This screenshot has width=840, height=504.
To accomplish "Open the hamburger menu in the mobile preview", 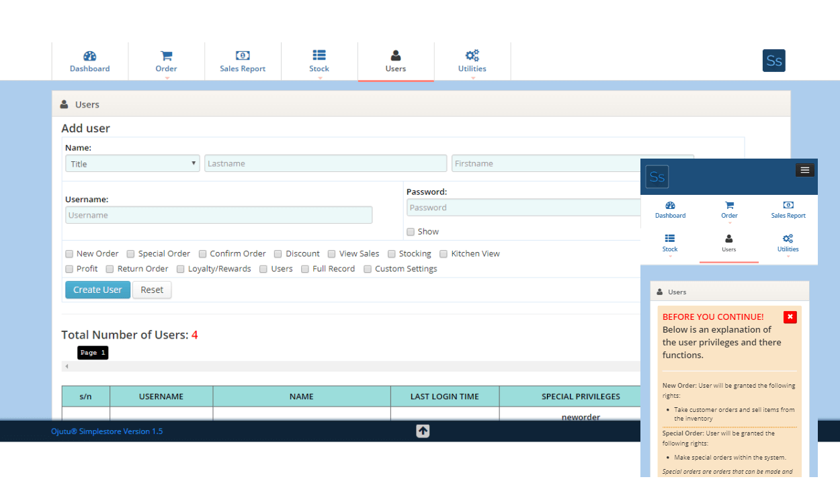I will [805, 170].
